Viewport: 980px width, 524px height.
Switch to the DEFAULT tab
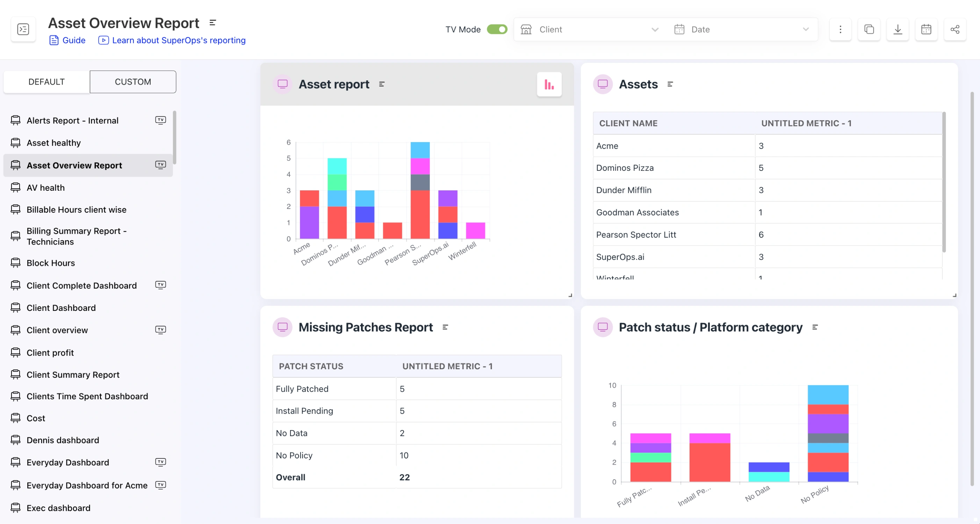click(46, 82)
